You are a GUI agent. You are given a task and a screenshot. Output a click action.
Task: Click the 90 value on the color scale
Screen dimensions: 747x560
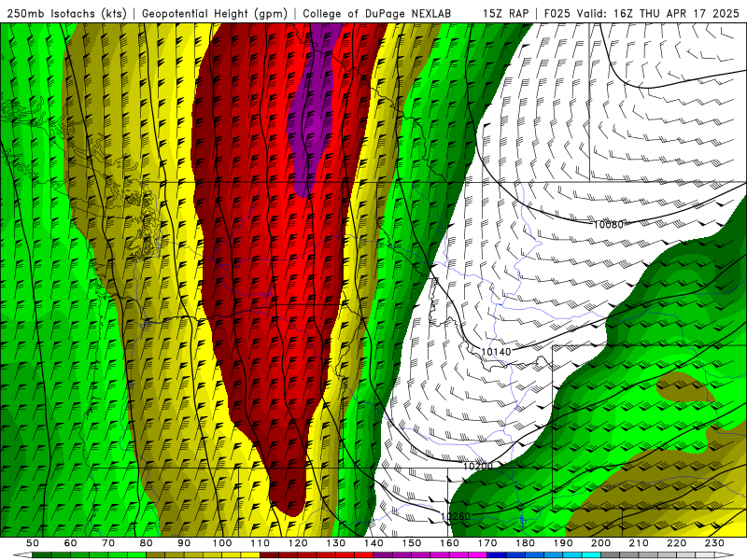[x=184, y=543]
